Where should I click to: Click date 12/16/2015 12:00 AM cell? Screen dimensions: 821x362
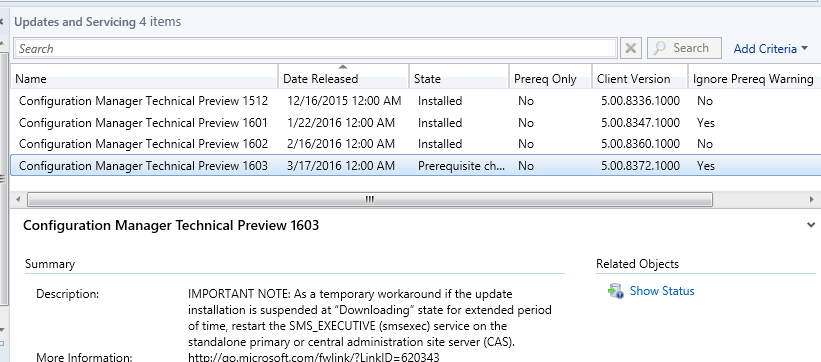pyautogui.click(x=344, y=101)
